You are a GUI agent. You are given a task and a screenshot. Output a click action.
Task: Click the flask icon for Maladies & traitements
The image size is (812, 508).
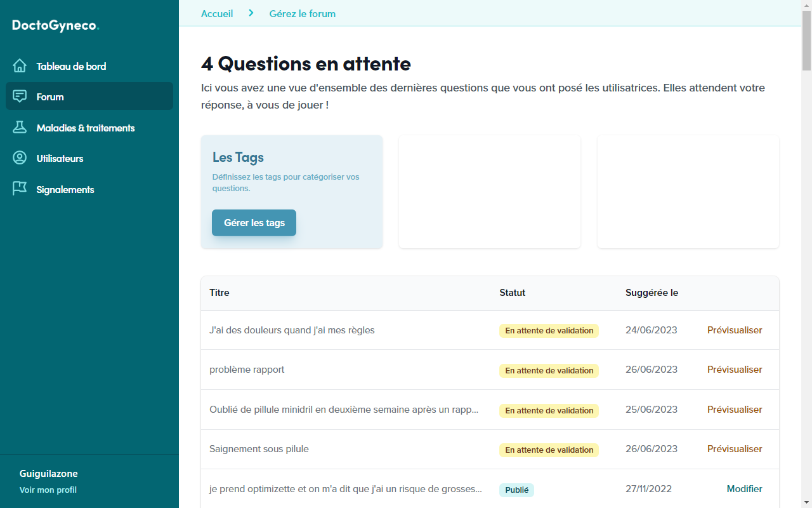(20, 128)
